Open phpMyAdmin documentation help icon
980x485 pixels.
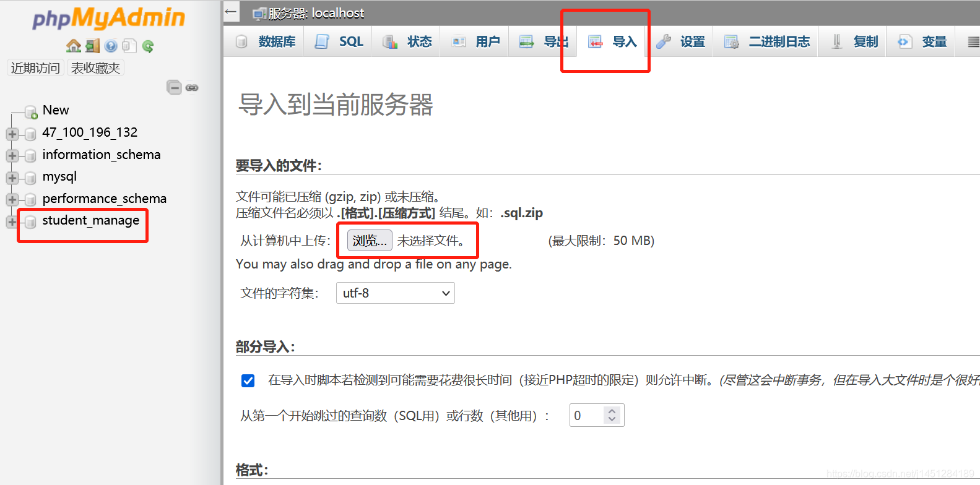click(111, 46)
